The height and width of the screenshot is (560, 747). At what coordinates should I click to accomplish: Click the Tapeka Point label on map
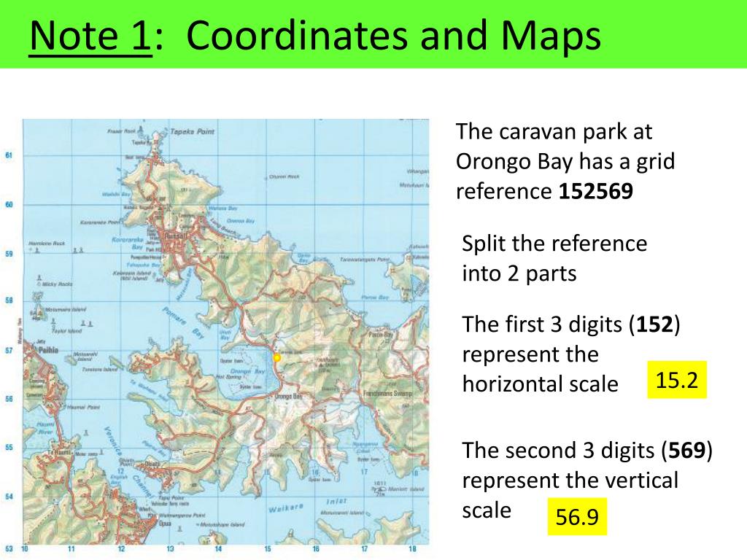pos(193,131)
